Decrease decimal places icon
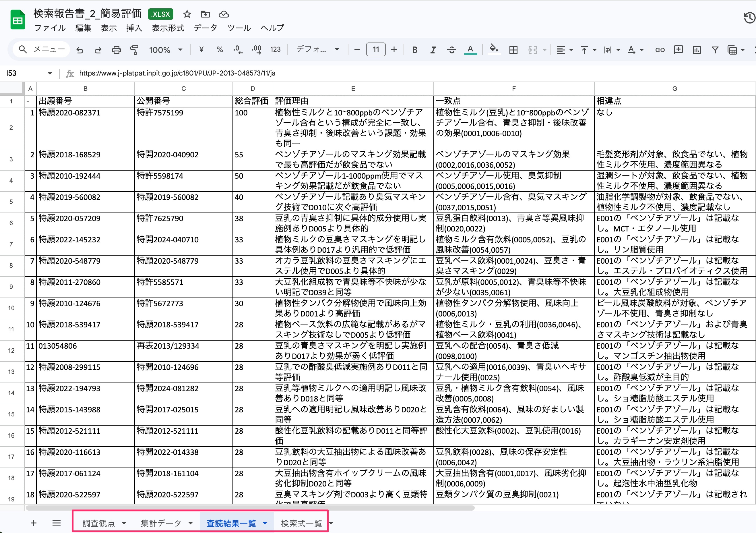 click(238, 50)
